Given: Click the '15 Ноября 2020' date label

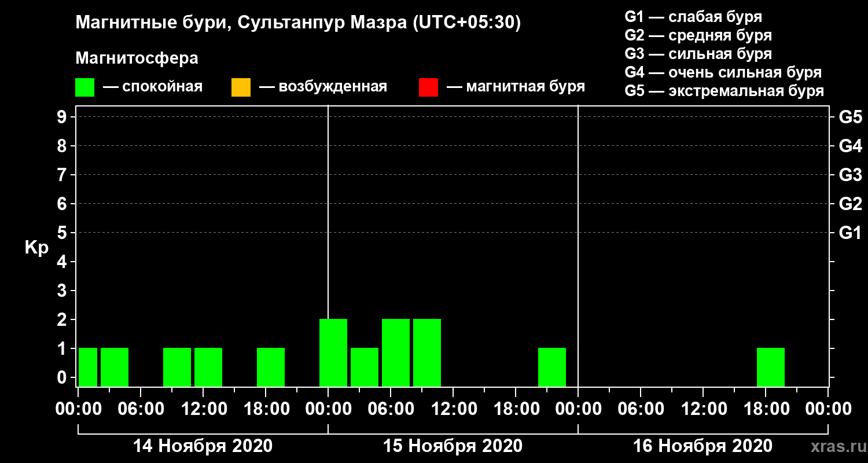Looking at the screenshot, I should (453, 446).
